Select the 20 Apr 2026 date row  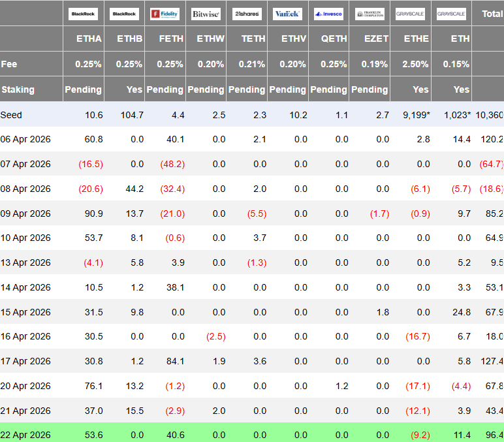252,386
